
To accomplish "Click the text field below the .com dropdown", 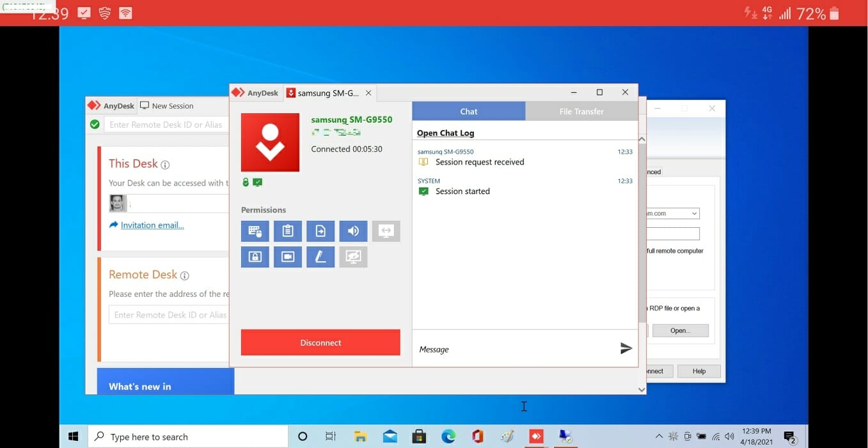I will tap(673, 234).
